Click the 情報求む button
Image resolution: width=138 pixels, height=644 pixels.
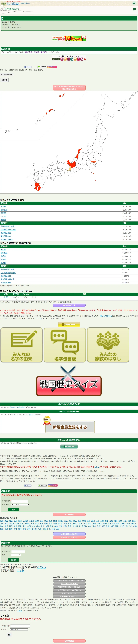click(5, 80)
